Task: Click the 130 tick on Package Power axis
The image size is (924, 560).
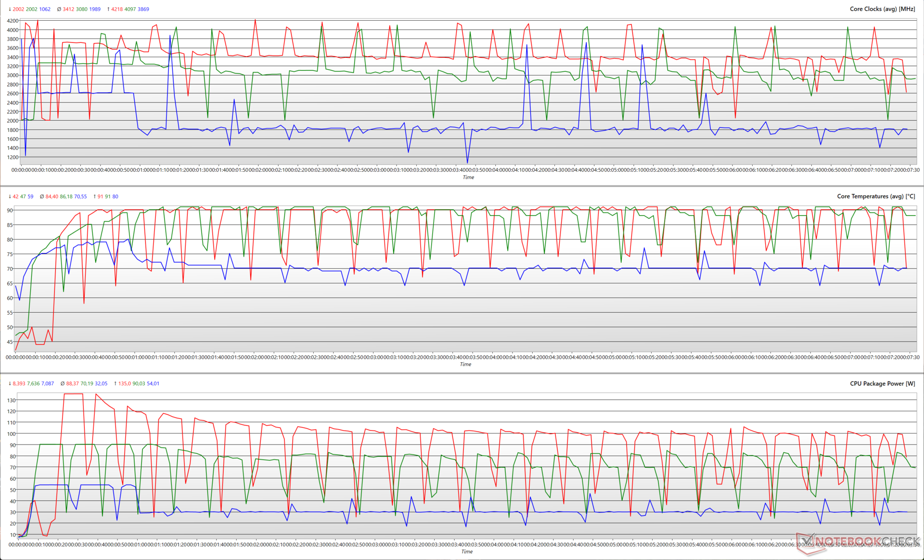Action: pyautogui.click(x=12, y=400)
